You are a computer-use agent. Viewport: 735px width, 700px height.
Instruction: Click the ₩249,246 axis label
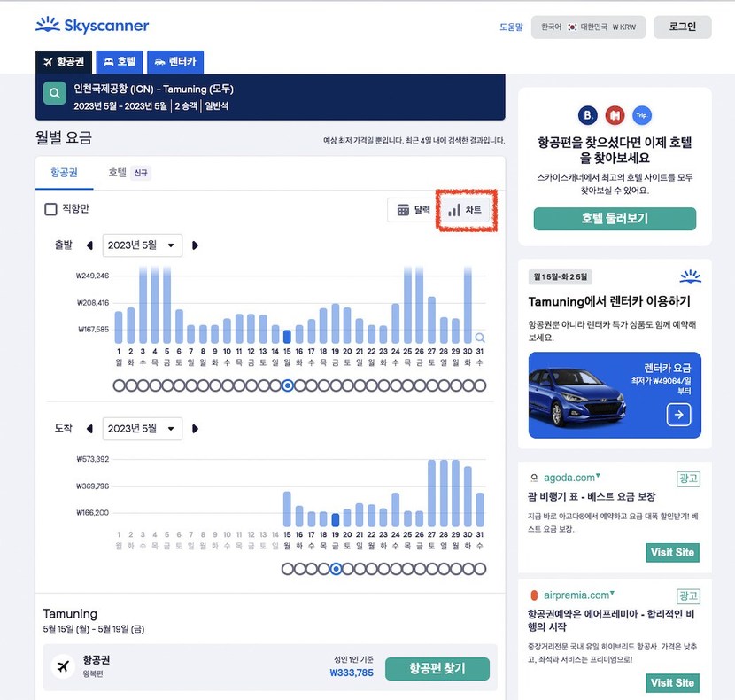pyautogui.click(x=92, y=276)
